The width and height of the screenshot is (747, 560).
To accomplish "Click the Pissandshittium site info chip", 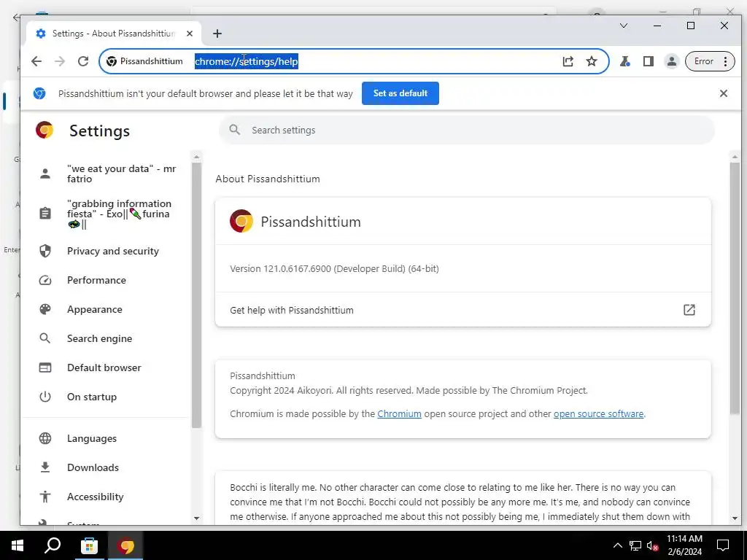I will [x=145, y=61].
